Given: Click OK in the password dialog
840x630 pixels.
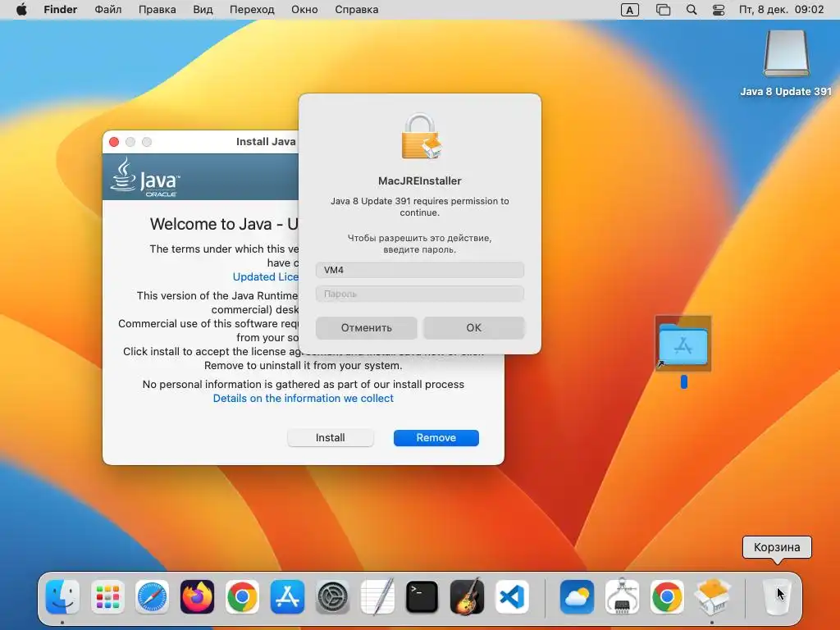Looking at the screenshot, I should pyautogui.click(x=473, y=328).
